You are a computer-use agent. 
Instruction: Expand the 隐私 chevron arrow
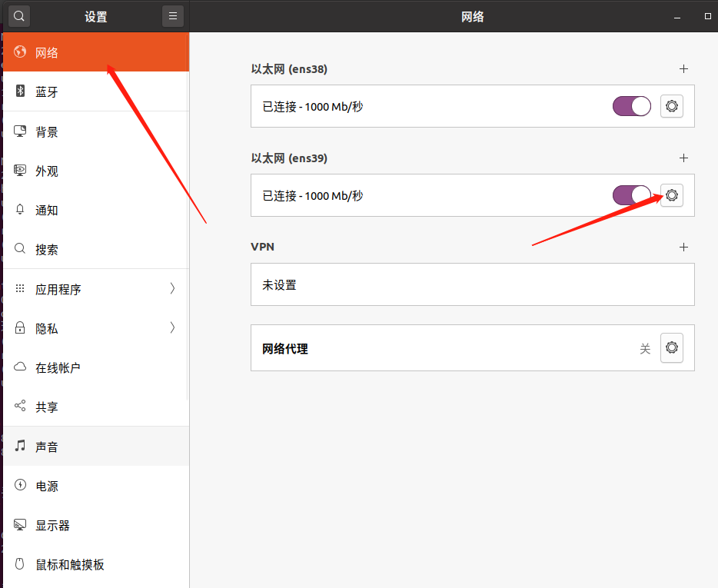point(173,328)
